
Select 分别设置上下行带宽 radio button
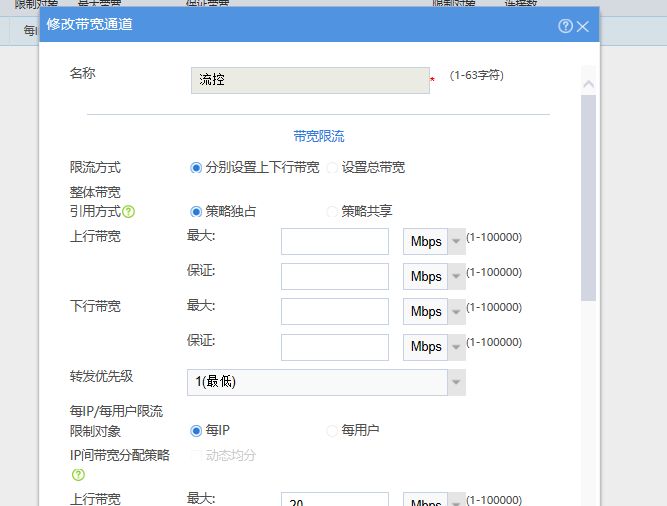tap(196, 168)
